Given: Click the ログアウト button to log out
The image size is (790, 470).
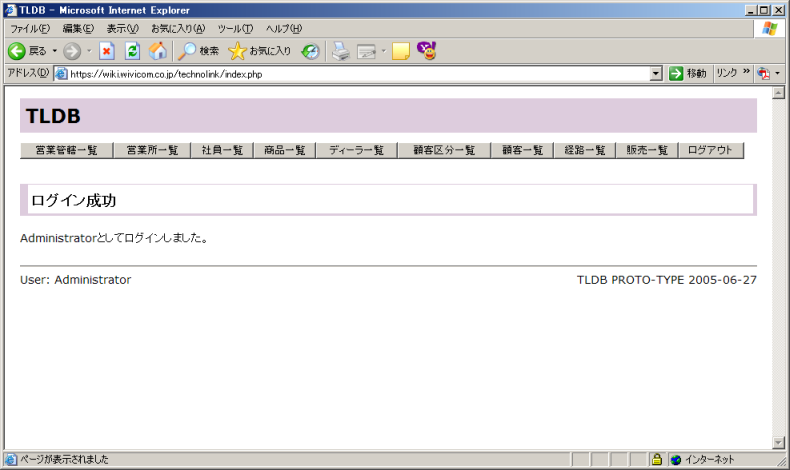Looking at the screenshot, I should point(711,150).
